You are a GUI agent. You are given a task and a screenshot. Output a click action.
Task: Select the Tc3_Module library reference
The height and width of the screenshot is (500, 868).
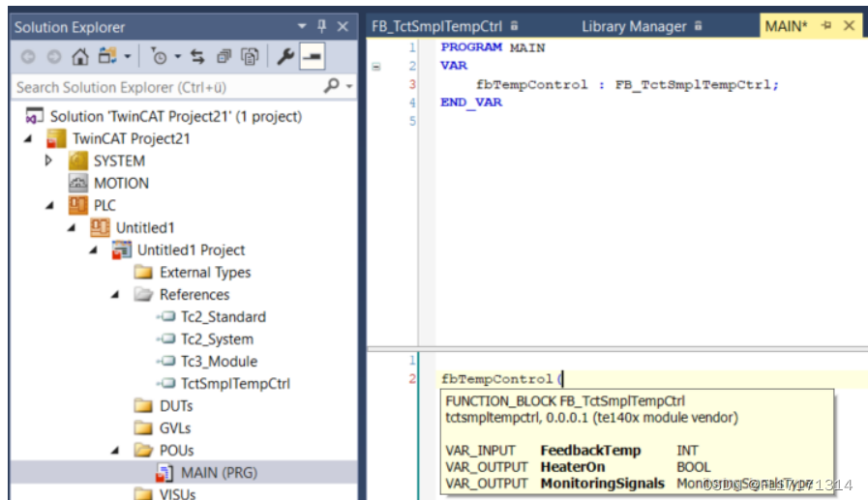[x=220, y=361]
